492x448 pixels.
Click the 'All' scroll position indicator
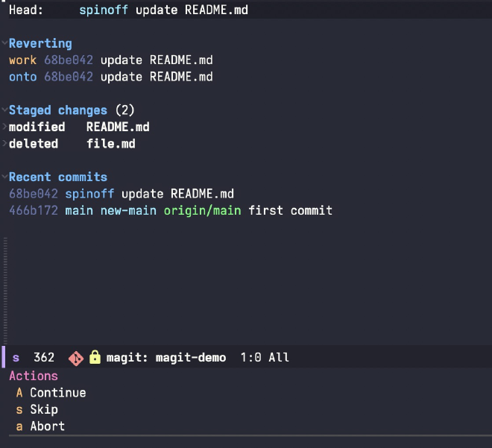279,358
